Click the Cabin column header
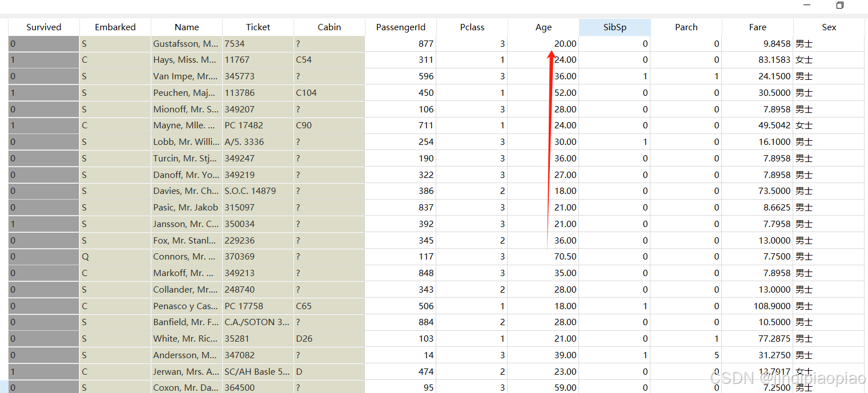The image size is (868, 393). click(x=329, y=27)
